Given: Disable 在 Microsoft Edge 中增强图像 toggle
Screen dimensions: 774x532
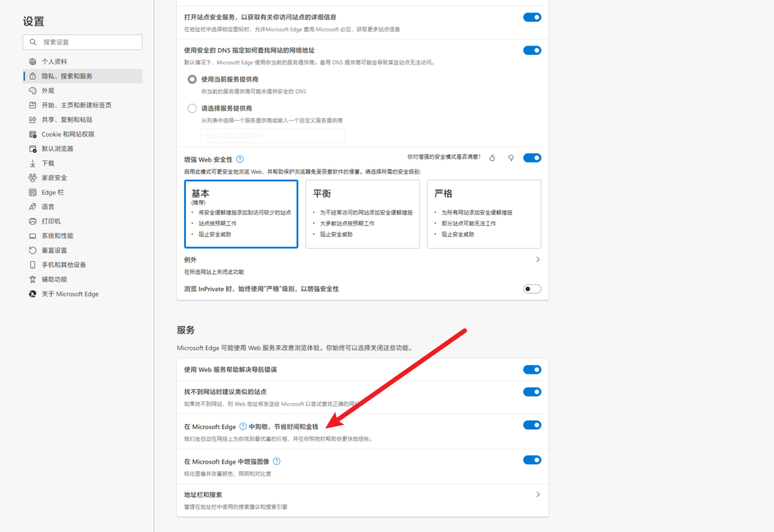Looking at the screenshot, I should [531, 460].
